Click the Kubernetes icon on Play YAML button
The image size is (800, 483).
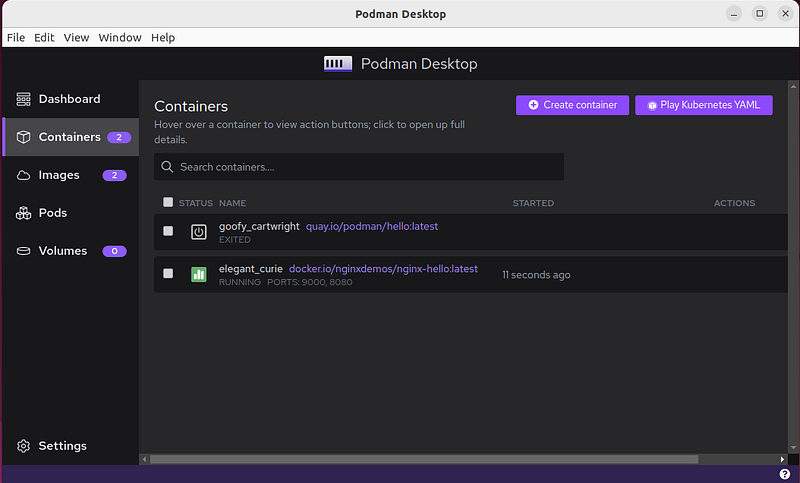652,106
